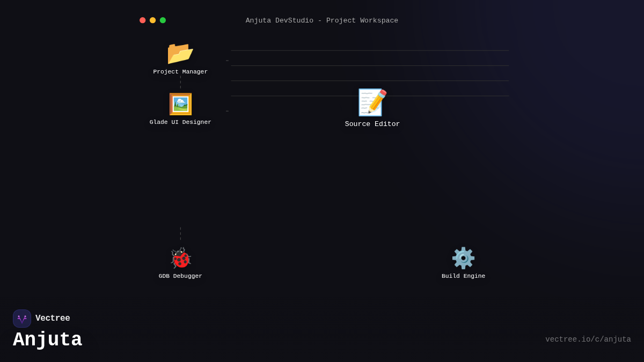Screen dimensions: 644x362
Task: Click the dashed connector above GDB Debugger
Action: [x=180, y=234]
